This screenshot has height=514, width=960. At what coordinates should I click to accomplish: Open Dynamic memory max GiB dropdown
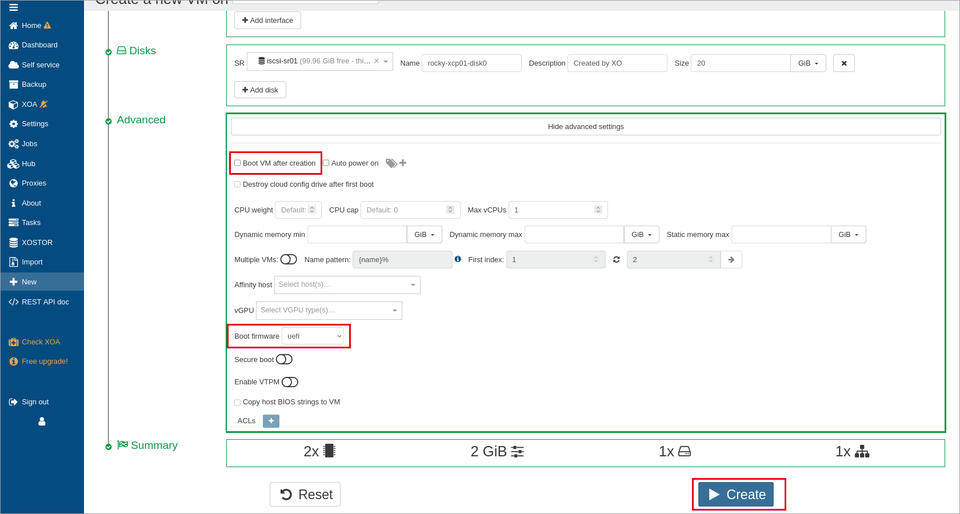642,234
